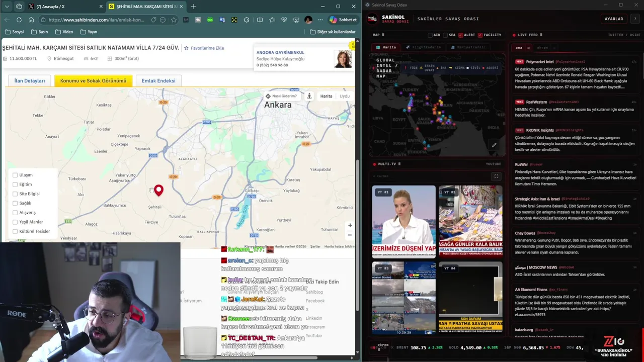Enable the AIR map filter checkbox

point(430,35)
